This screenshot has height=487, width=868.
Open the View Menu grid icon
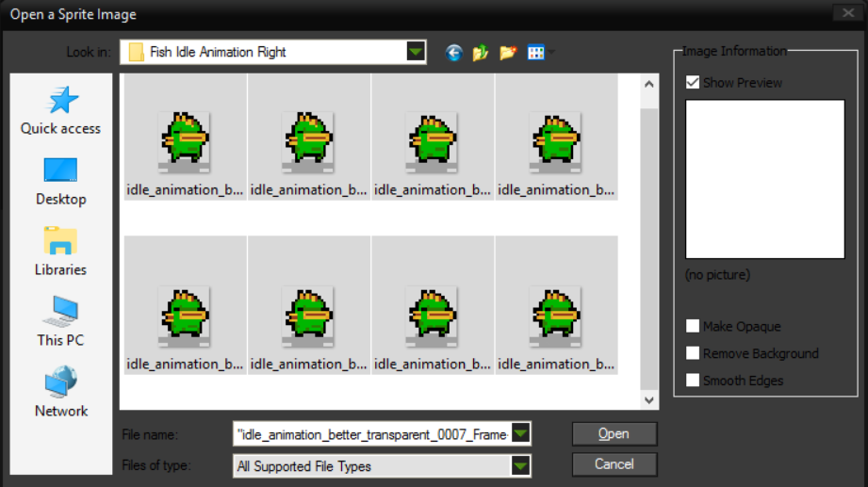coord(536,53)
